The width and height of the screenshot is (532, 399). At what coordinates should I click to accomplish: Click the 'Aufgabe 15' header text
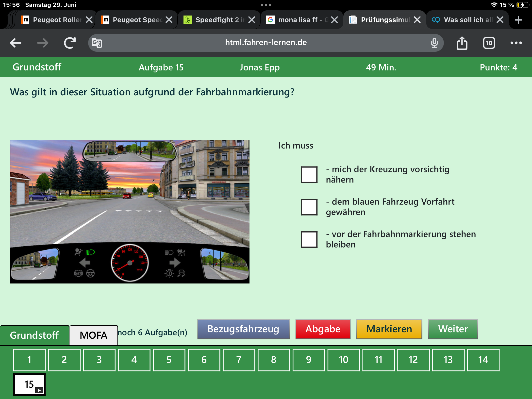(161, 67)
